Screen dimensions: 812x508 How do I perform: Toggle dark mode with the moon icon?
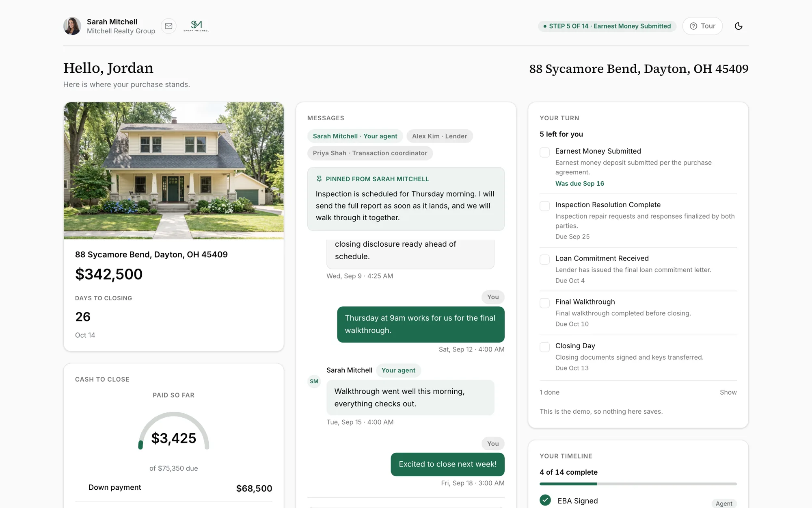click(739, 26)
